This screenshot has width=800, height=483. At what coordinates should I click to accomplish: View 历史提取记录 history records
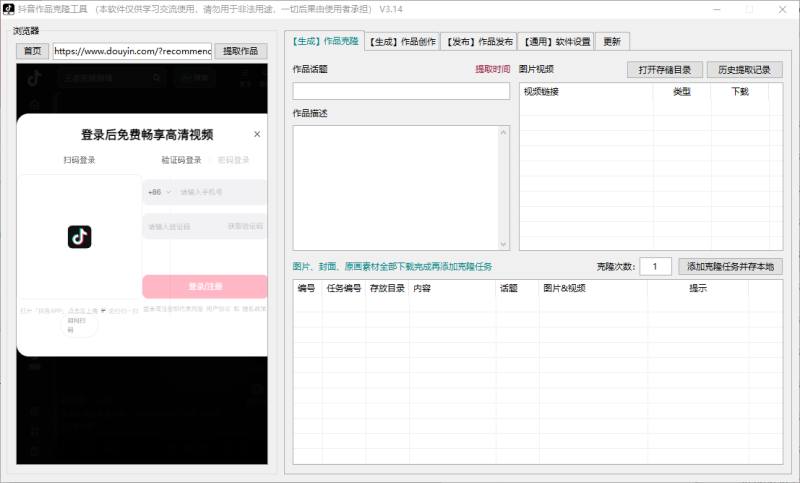point(744,70)
